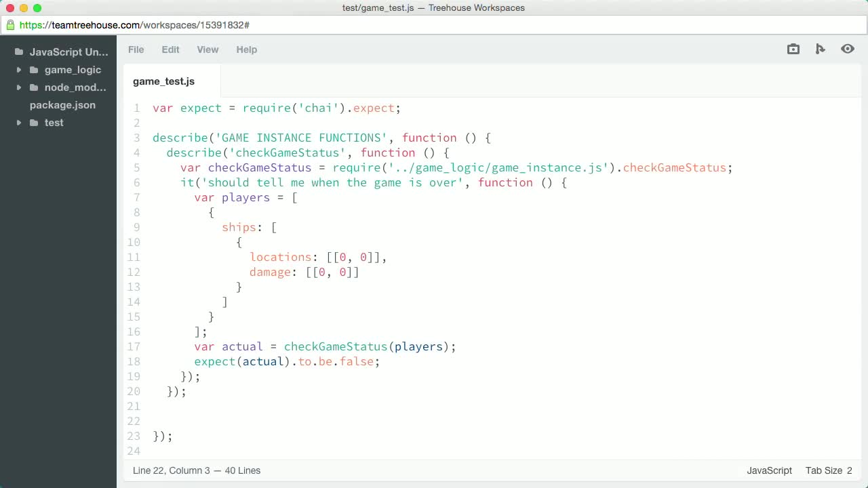Click the game_logic folder icon
The image size is (868, 488).
click(34, 70)
